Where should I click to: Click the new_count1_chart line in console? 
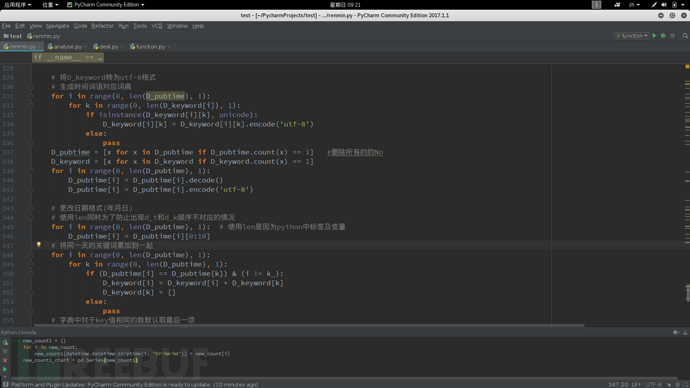pyautogui.click(x=81, y=360)
